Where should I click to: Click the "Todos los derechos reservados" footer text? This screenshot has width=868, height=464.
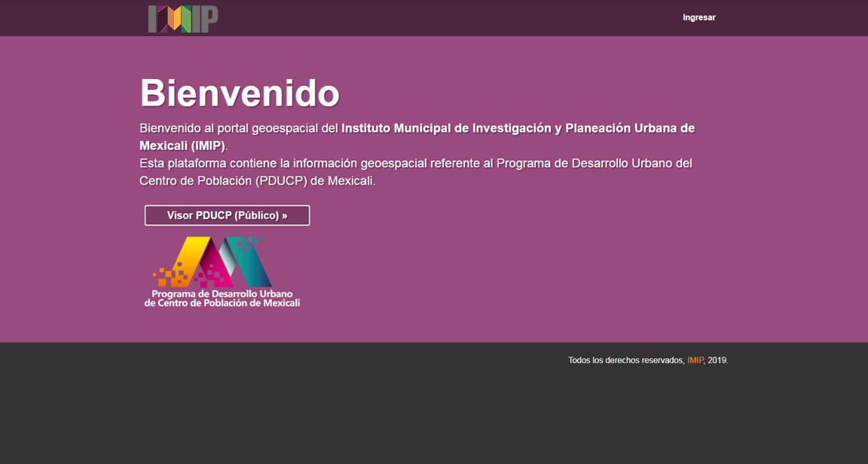[x=625, y=361]
